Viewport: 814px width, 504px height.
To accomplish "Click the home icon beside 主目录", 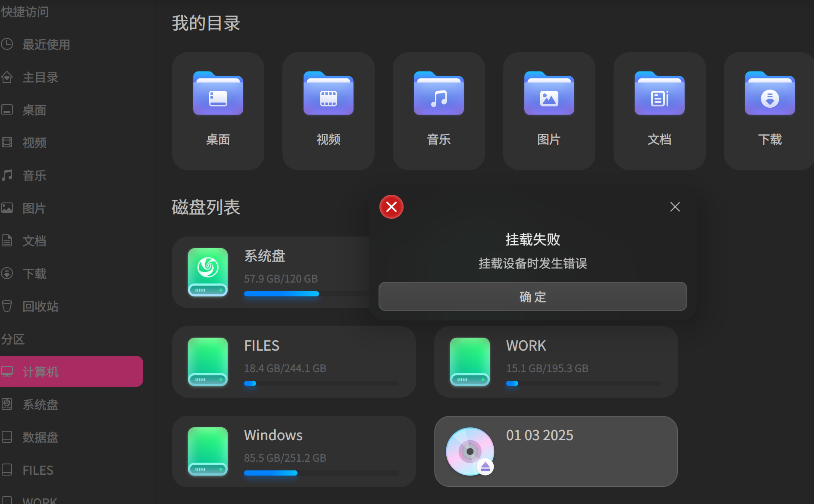I will 7,77.
